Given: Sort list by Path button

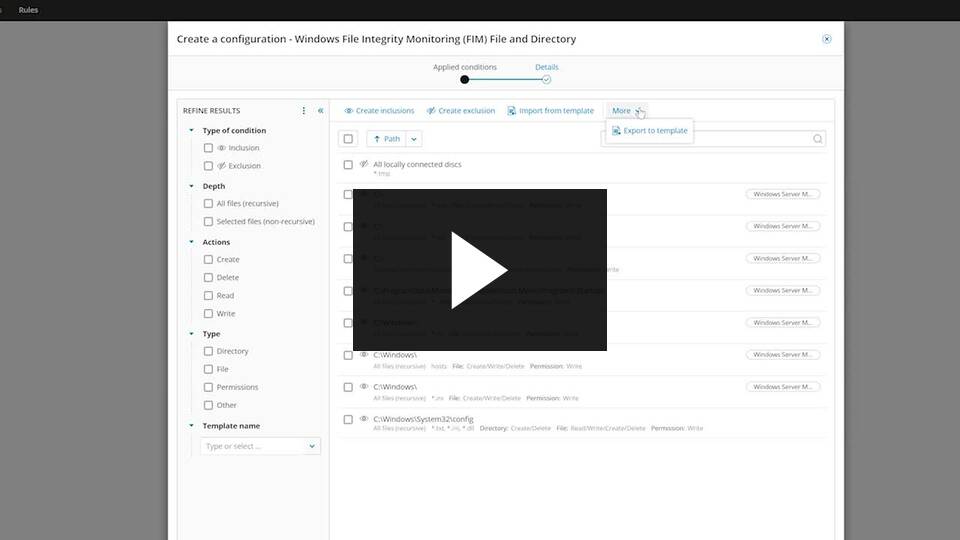Looking at the screenshot, I should click(x=386, y=139).
